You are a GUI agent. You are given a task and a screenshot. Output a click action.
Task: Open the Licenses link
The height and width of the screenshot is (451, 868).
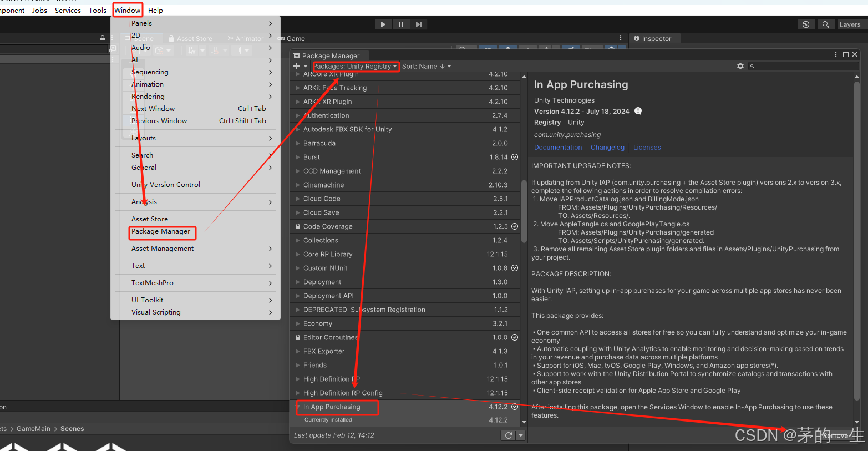[x=647, y=148]
